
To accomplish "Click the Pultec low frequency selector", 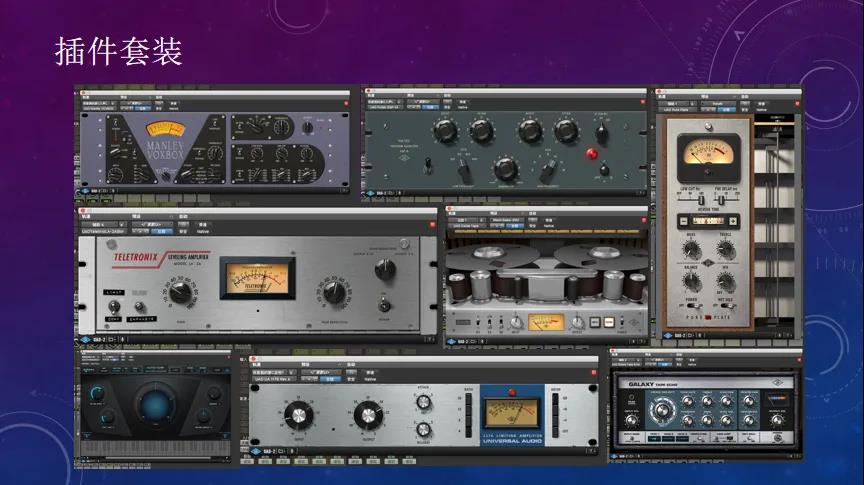I will point(465,171).
